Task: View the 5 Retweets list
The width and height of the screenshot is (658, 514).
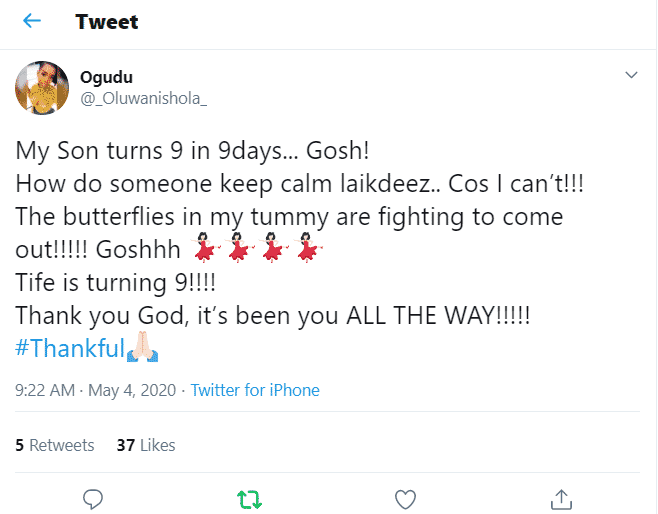Action: (55, 445)
